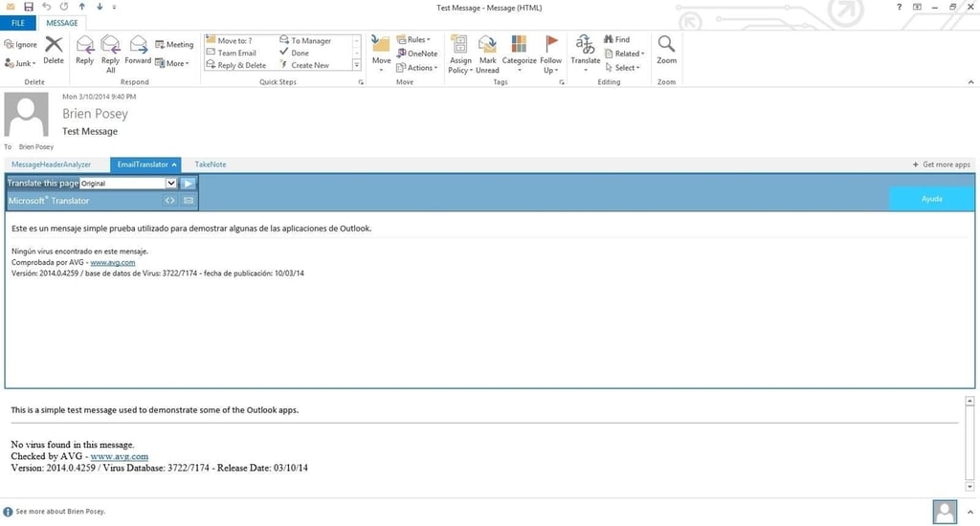980x526 pixels.
Task: Collapse the ribbon with the chevron
Action: click(x=970, y=82)
